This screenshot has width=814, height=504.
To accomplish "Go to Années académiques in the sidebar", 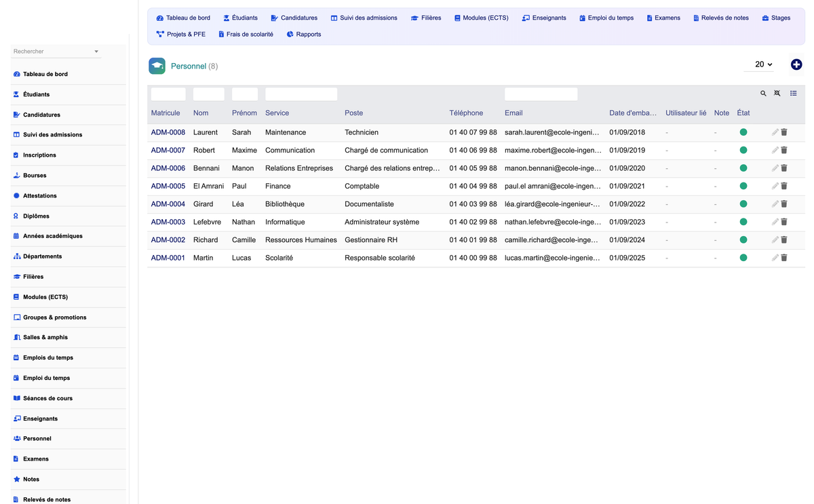I will pyautogui.click(x=53, y=236).
